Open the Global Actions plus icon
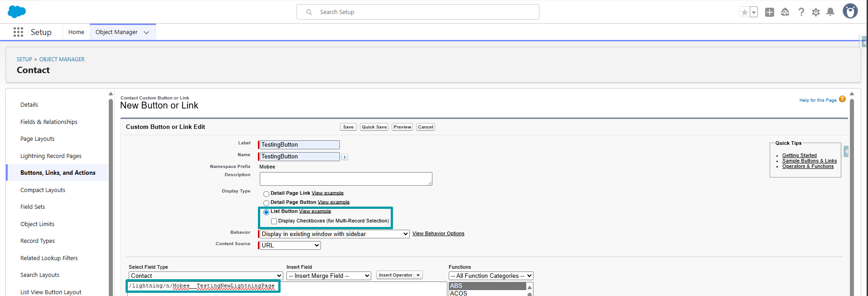 point(770,12)
